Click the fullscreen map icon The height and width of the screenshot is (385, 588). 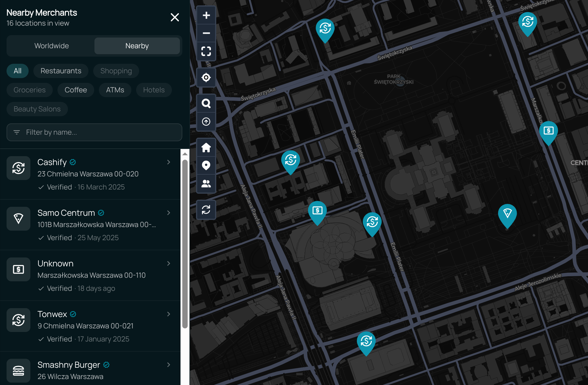(x=206, y=52)
